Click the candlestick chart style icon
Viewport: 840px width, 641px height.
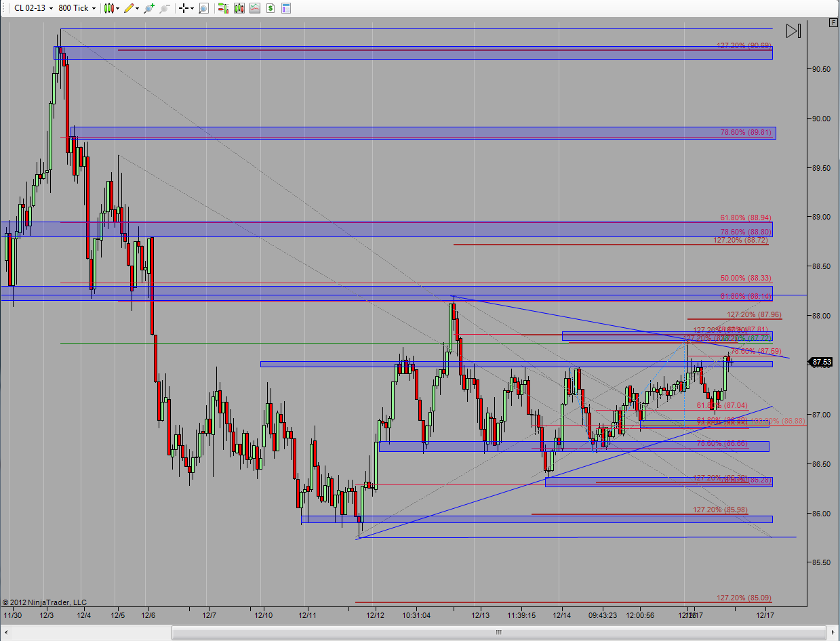point(108,8)
